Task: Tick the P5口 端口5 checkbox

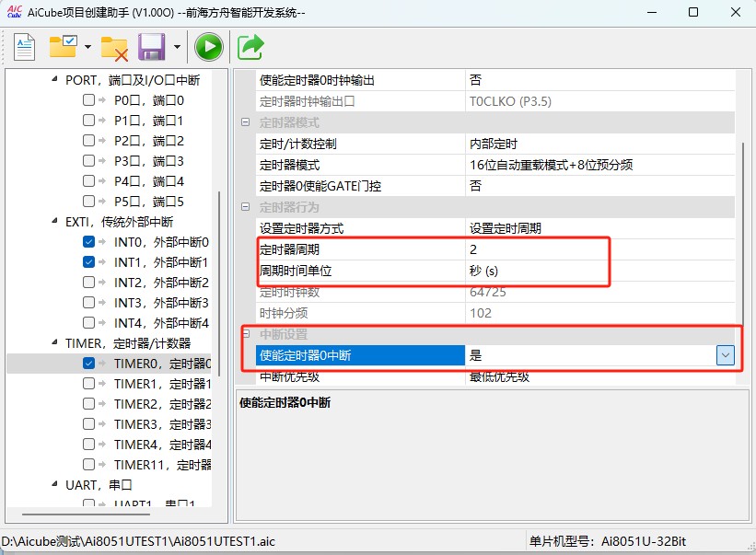Action: 88,201
